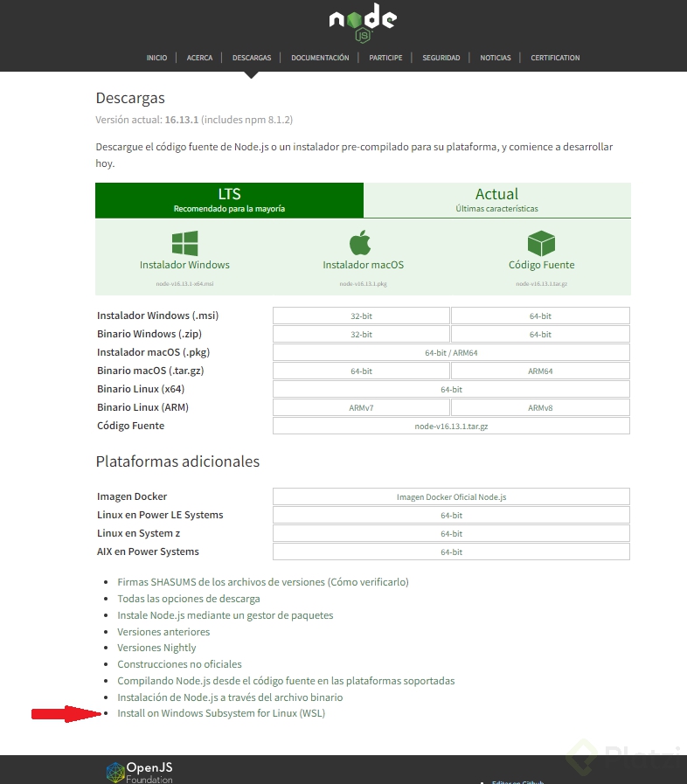This screenshot has width=687, height=784.
Task: Open Imagen Docker Oficial Node.js
Action: point(451,497)
